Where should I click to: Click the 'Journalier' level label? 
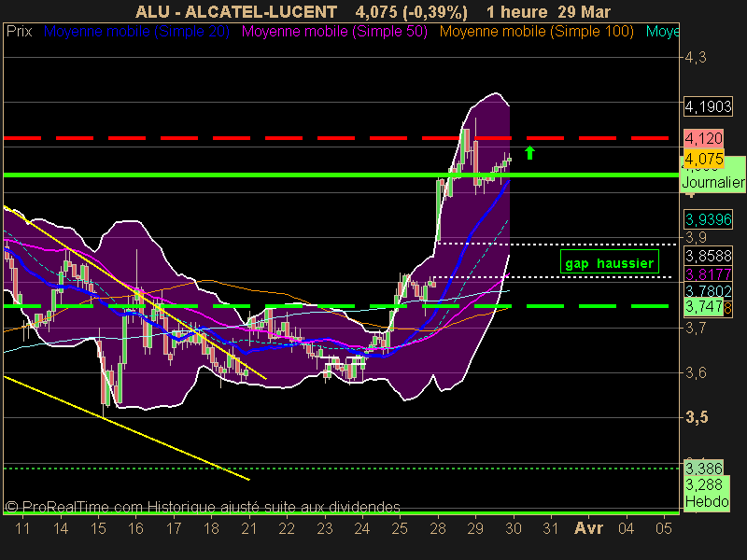tap(712, 182)
